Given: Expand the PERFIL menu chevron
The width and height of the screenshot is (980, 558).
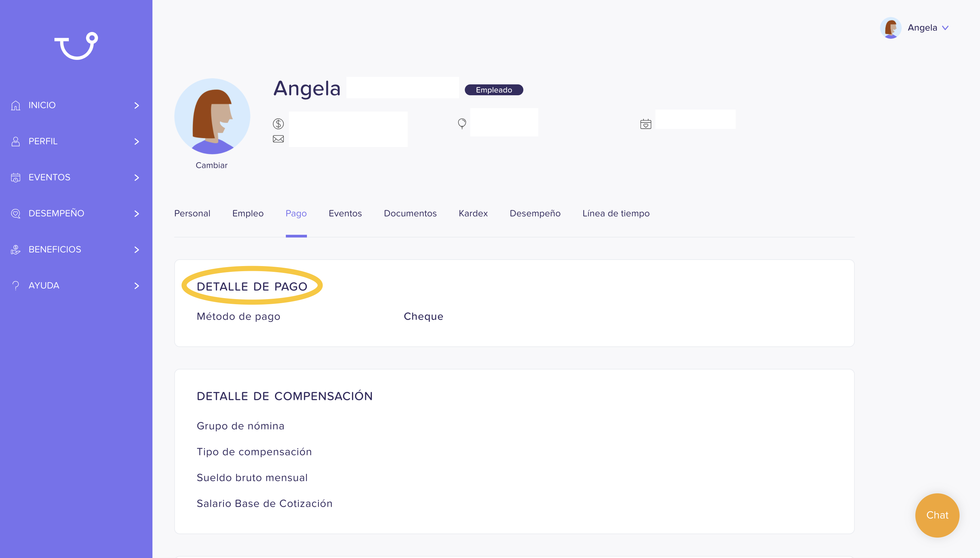Looking at the screenshot, I should click(137, 142).
